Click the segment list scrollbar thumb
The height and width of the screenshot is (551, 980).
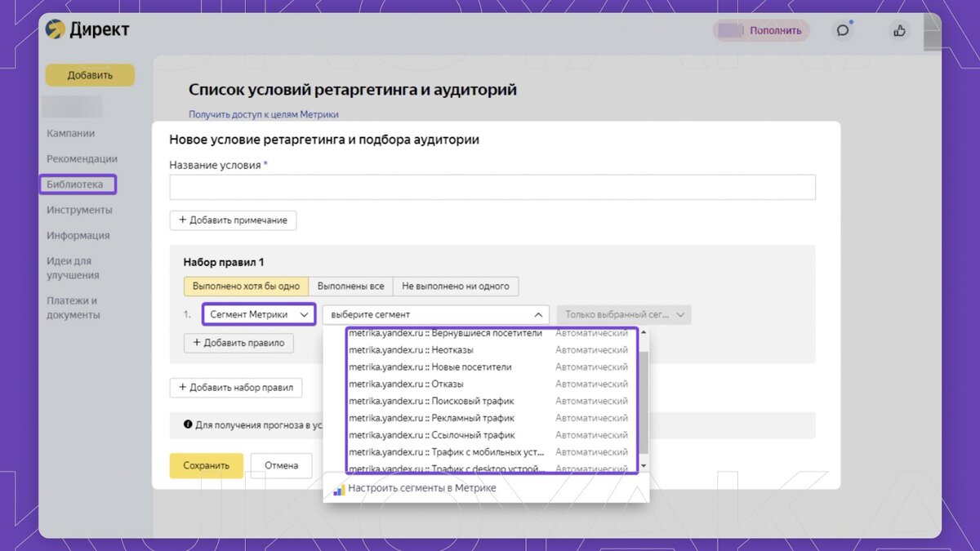point(644,404)
